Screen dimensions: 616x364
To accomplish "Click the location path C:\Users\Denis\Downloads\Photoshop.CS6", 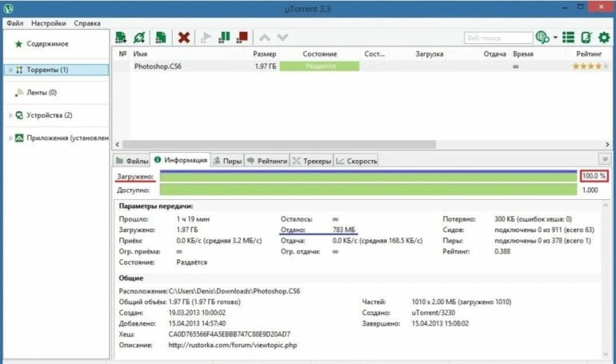I will 234,291.
